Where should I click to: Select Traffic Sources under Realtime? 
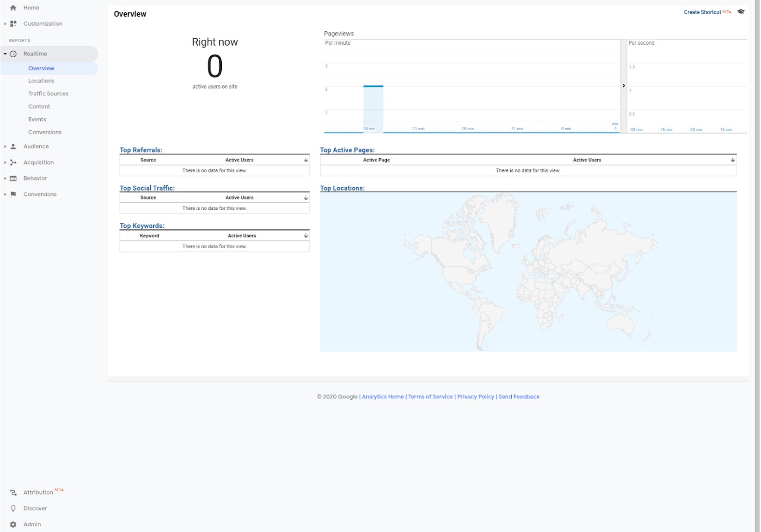point(48,94)
